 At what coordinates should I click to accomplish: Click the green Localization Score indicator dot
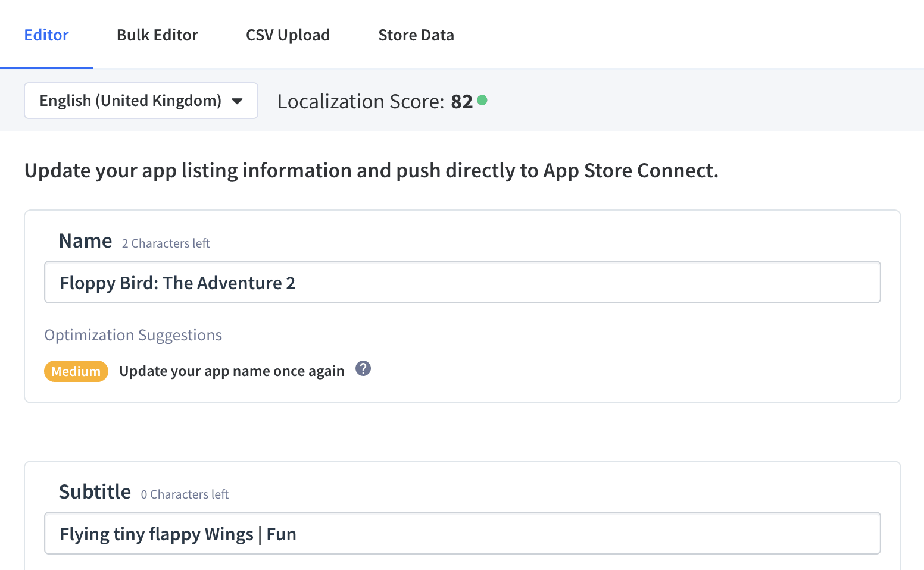coord(482,100)
